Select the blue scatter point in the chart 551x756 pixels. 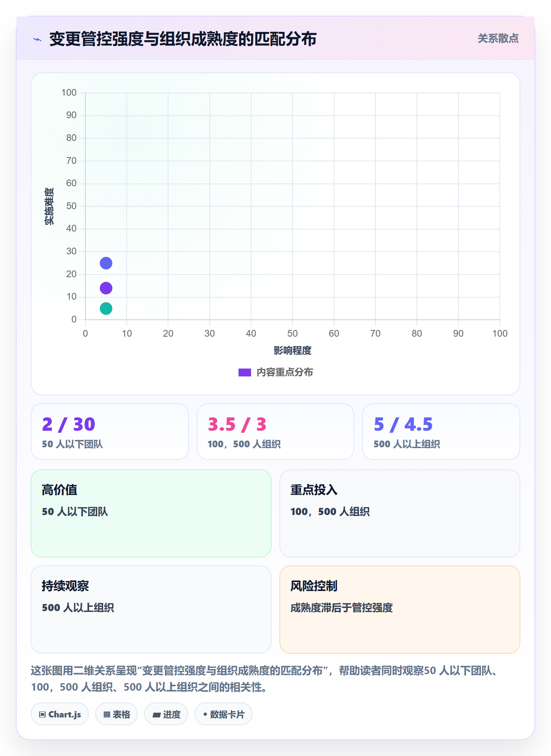coord(106,263)
